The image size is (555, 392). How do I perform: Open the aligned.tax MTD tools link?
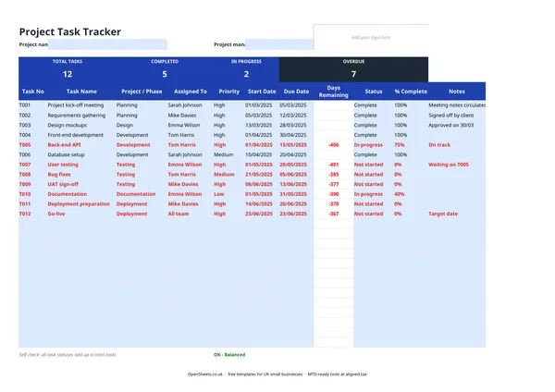pyautogui.click(x=337, y=374)
